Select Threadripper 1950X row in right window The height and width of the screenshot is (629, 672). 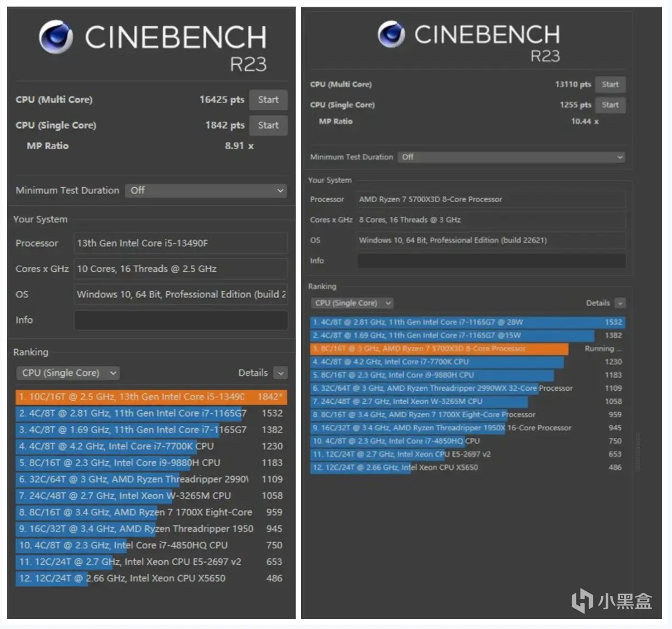pyautogui.click(x=467, y=428)
